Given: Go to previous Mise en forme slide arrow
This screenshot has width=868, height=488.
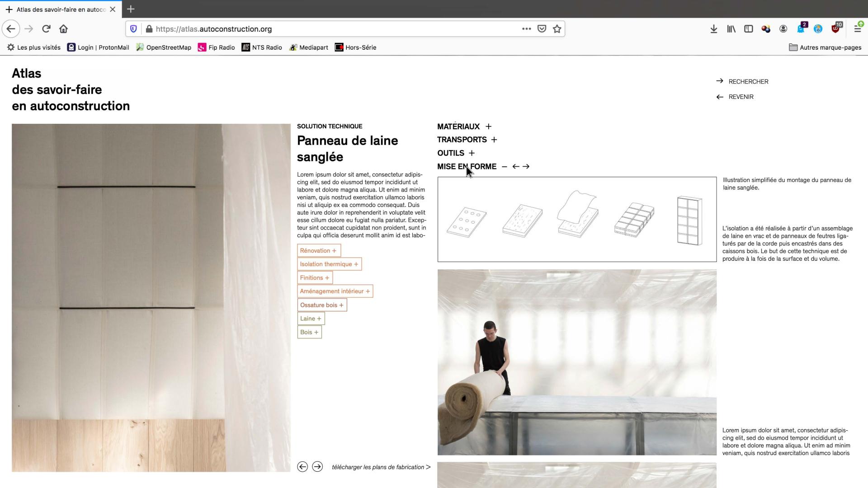Looking at the screenshot, I should tap(516, 166).
